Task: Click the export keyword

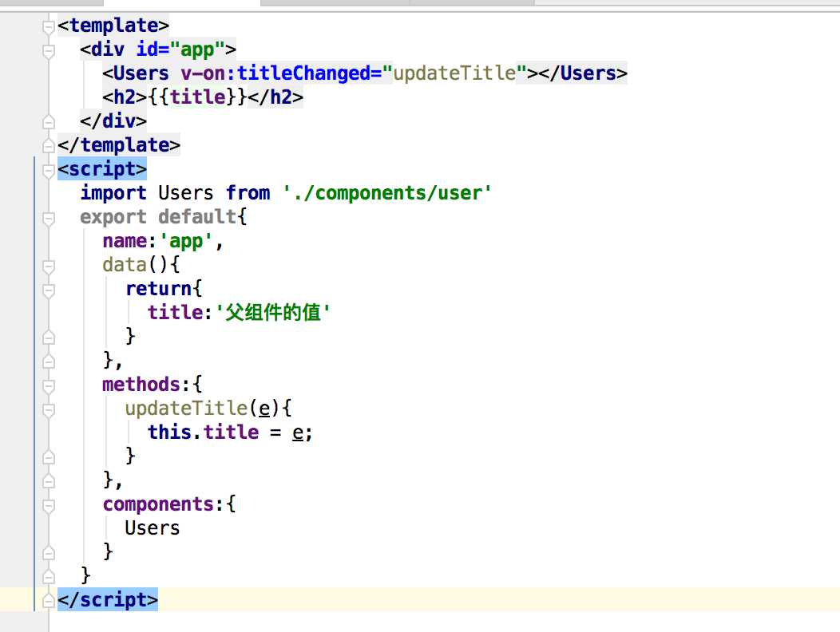Action: point(113,216)
